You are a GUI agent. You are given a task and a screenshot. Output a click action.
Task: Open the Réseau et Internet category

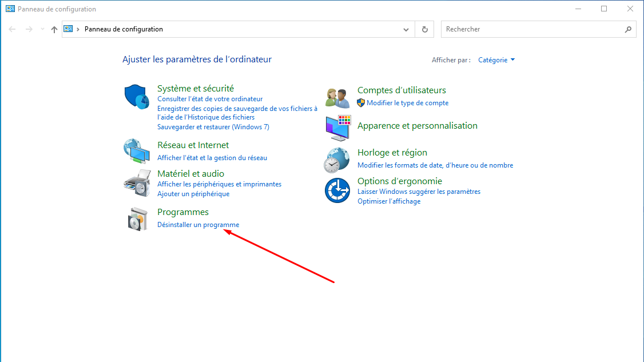pos(193,145)
